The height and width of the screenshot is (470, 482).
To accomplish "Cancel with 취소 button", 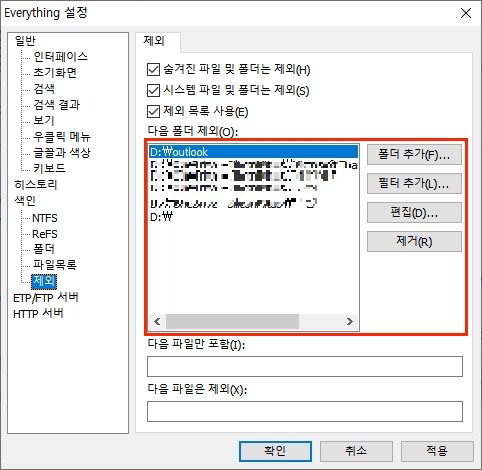I will coord(356,451).
